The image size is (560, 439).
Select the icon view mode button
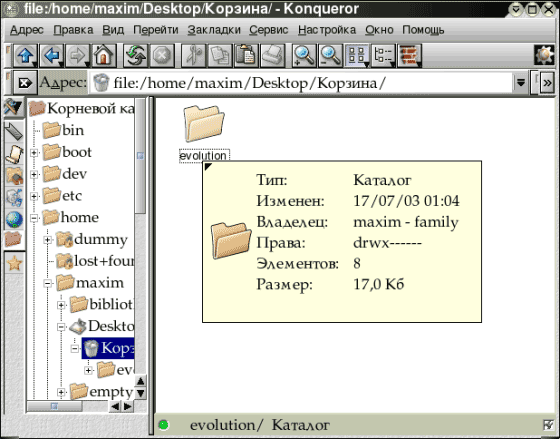tap(357, 56)
